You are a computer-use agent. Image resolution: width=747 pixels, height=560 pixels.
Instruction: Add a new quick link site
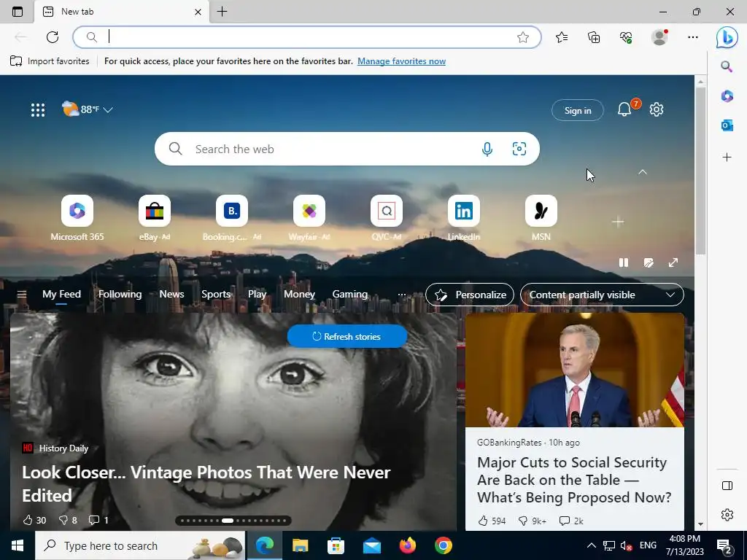618,222
